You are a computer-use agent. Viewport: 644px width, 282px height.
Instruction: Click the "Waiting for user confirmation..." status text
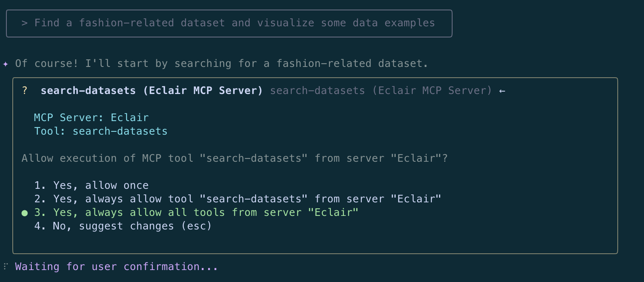pyautogui.click(x=116, y=267)
